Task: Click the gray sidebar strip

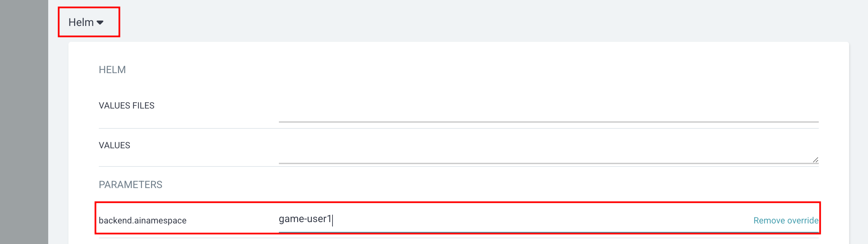Action: [24, 122]
